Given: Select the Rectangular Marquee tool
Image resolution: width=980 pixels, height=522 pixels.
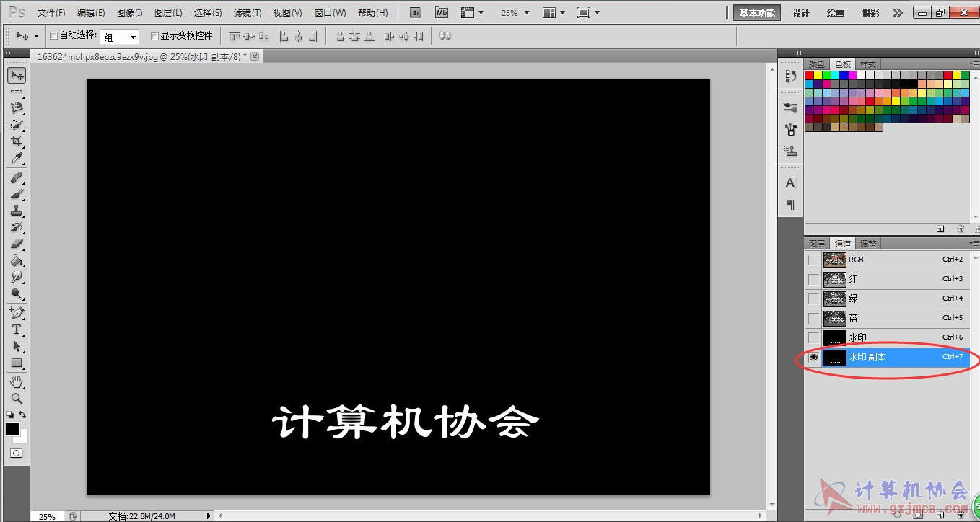Looking at the screenshot, I should click(16, 92).
